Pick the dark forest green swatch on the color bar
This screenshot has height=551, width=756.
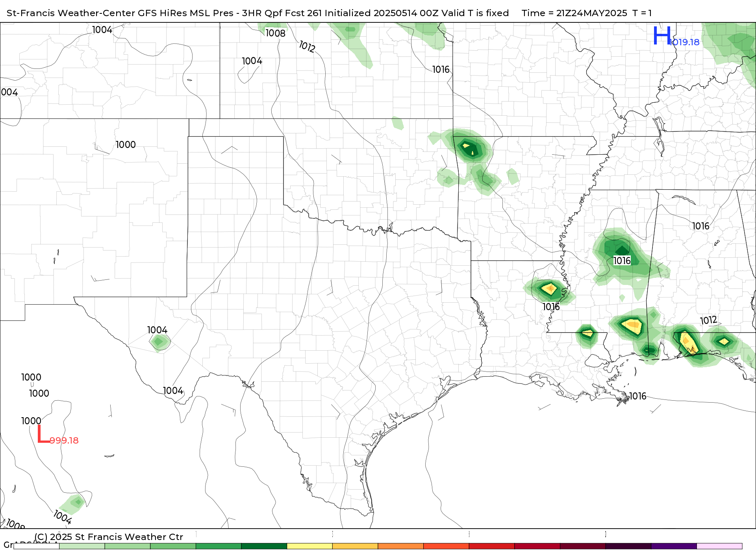[264, 546]
